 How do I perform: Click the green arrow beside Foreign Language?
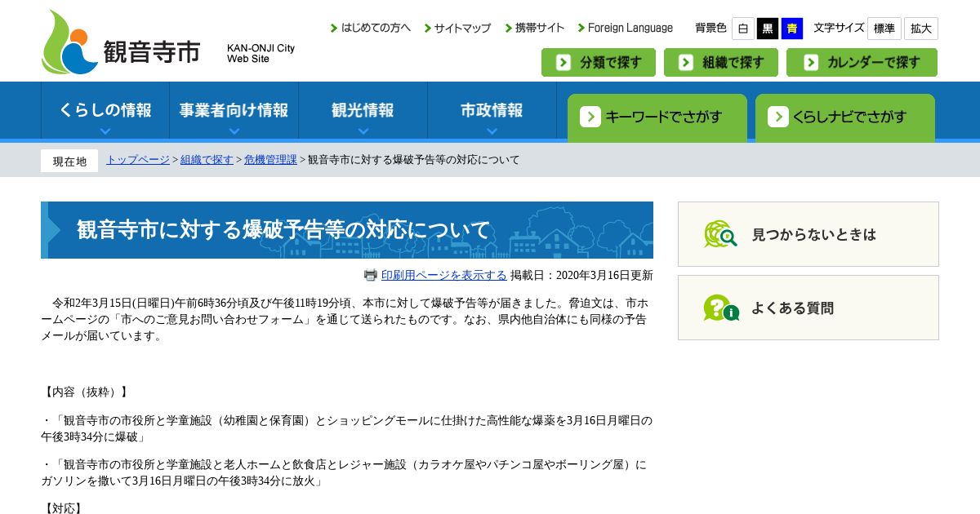pos(581,29)
